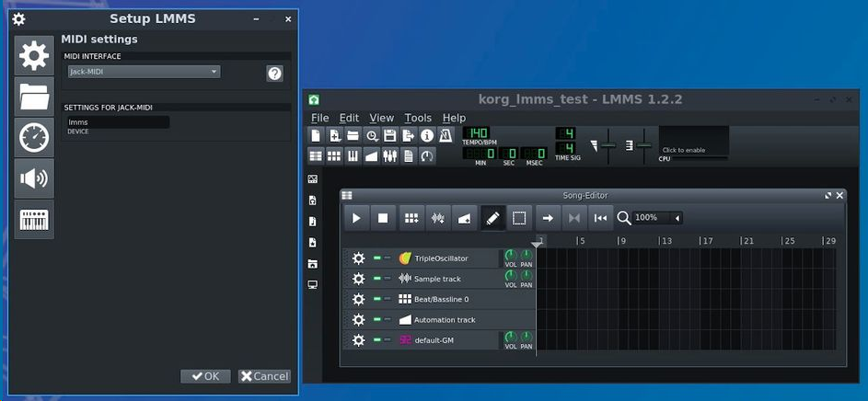Open the Piano-Roll editor

(x=353, y=156)
